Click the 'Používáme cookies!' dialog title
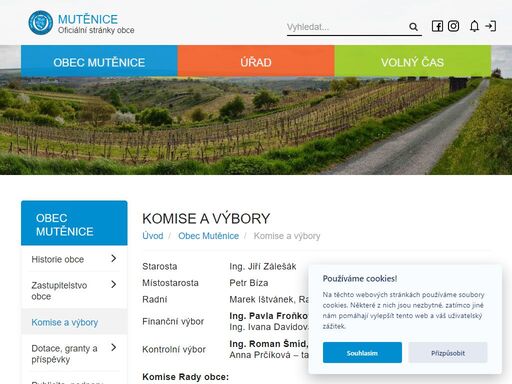 click(x=360, y=278)
